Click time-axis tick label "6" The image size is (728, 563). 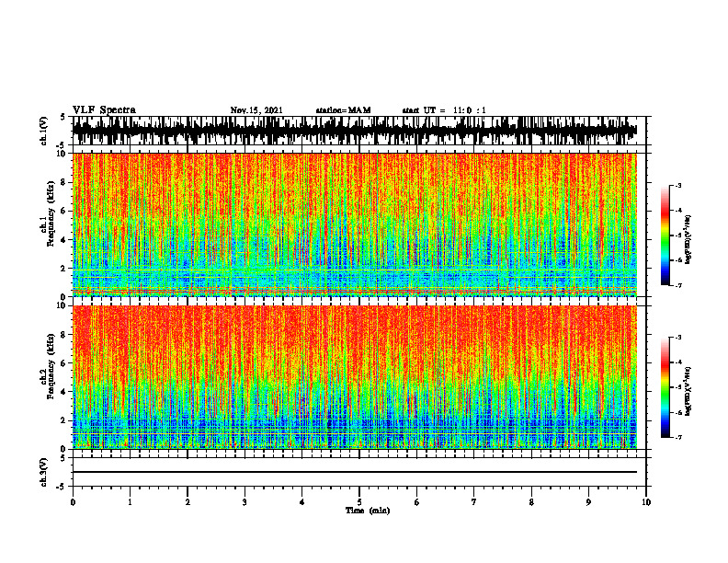click(417, 502)
